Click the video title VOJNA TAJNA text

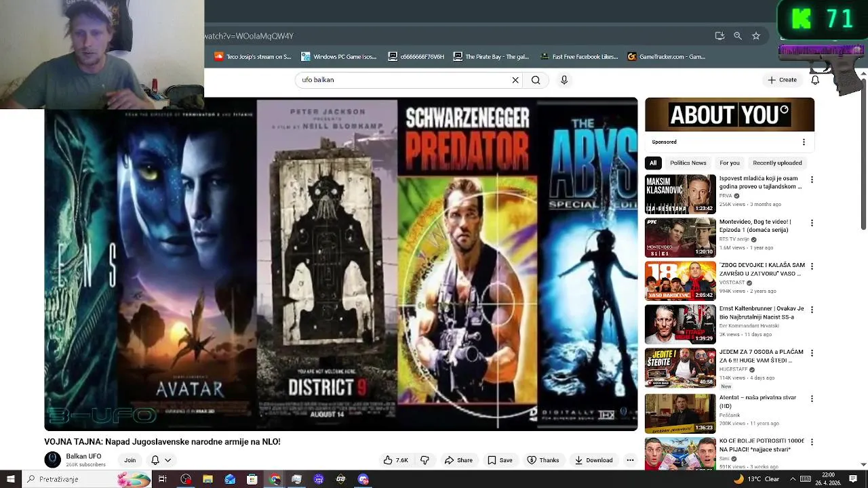[162, 442]
